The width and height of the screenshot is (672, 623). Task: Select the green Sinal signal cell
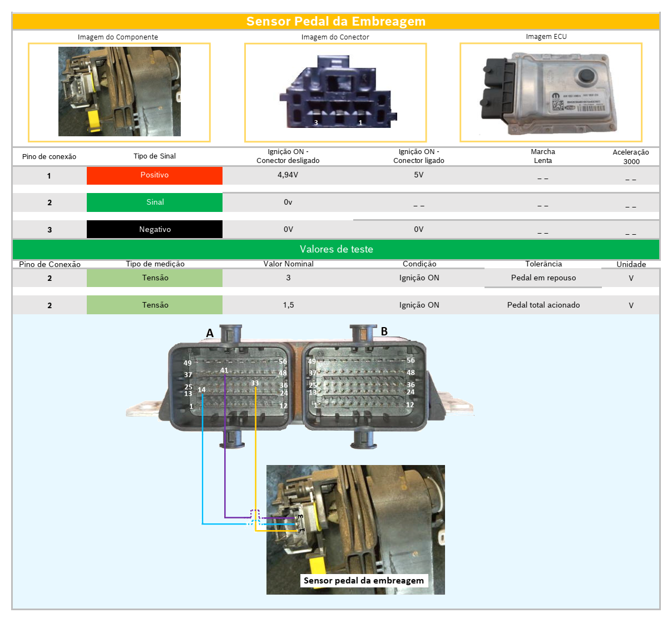pos(155,202)
